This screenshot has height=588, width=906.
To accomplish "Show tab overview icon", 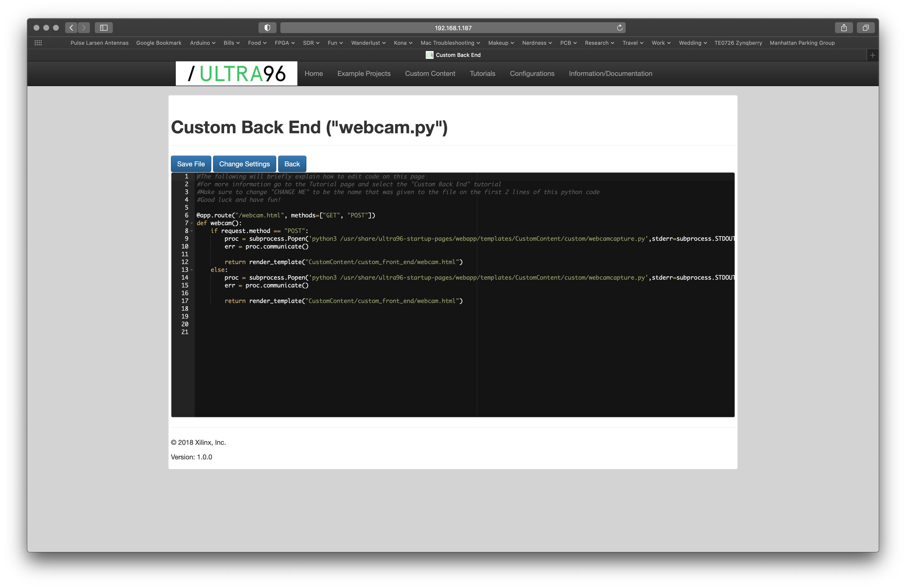I will pyautogui.click(x=866, y=28).
